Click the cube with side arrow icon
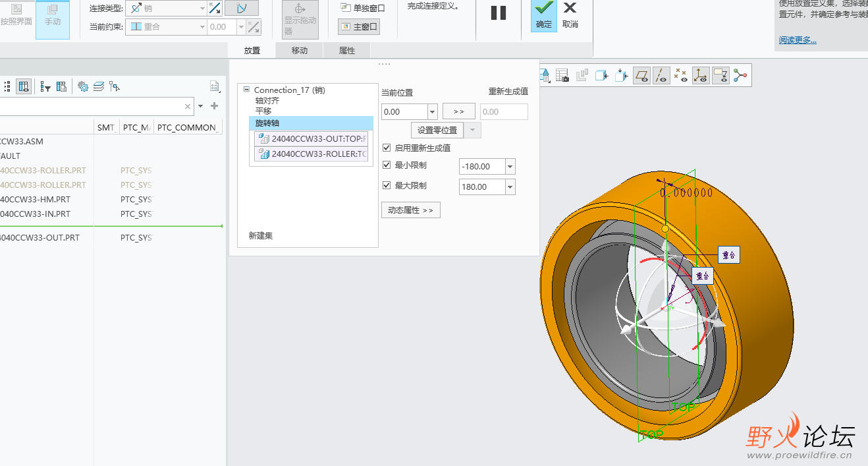 (601, 76)
